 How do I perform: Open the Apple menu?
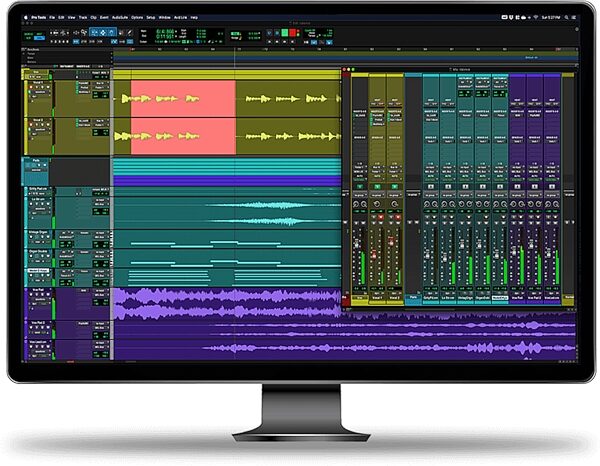click(26, 17)
